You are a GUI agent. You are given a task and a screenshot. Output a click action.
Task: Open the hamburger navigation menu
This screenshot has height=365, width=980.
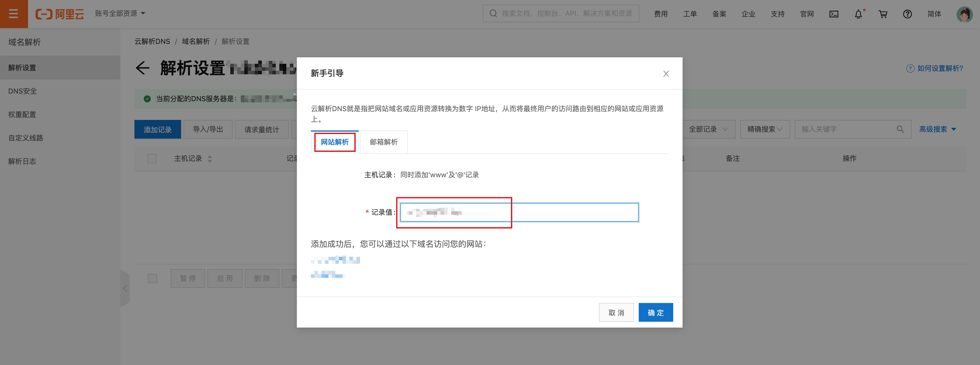point(14,14)
